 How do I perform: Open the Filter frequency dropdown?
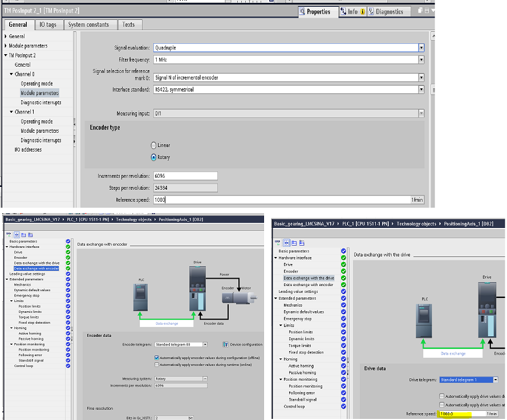[x=421, y=59]
